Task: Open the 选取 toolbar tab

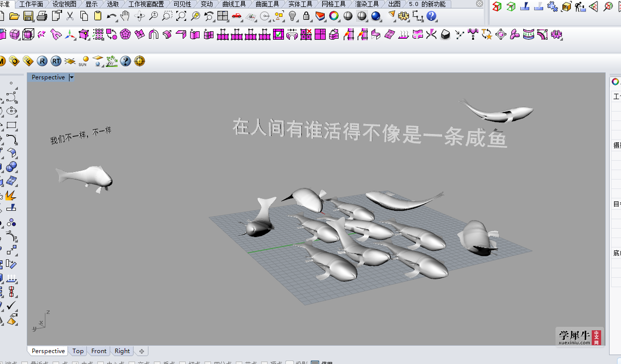Action: tap(113, 4)
